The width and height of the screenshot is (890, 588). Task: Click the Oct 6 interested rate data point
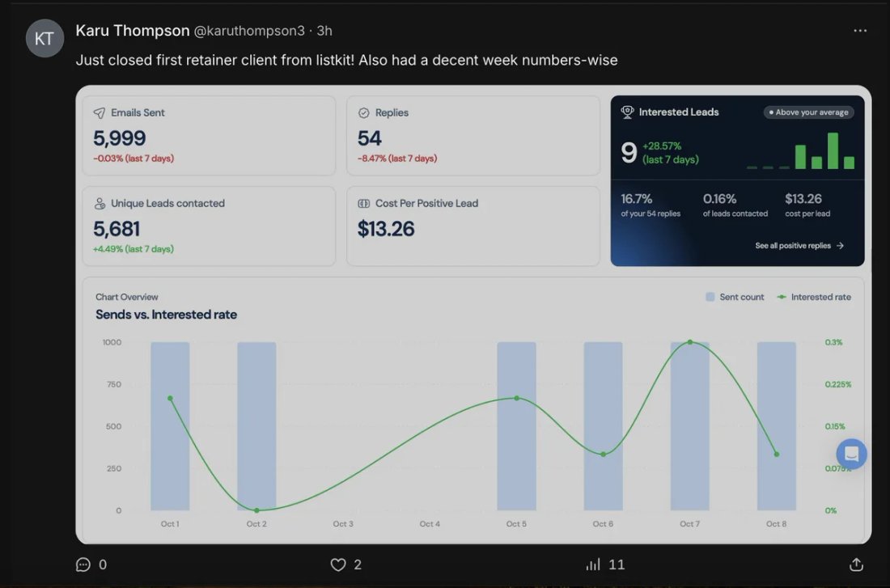[604, 454]
